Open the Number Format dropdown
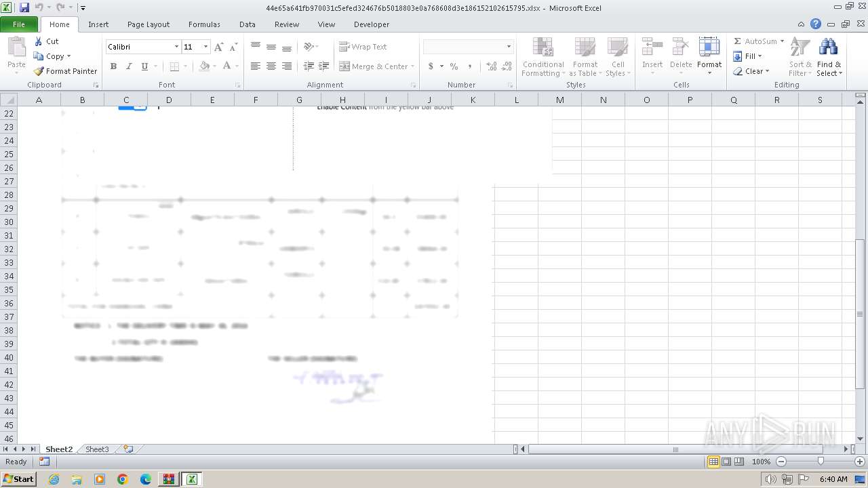868x488 pixels. coord(509,47)
